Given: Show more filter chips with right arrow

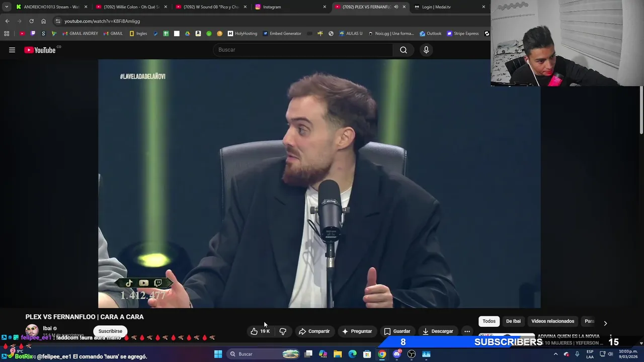Looking at the screenshot, I should 605,323.
